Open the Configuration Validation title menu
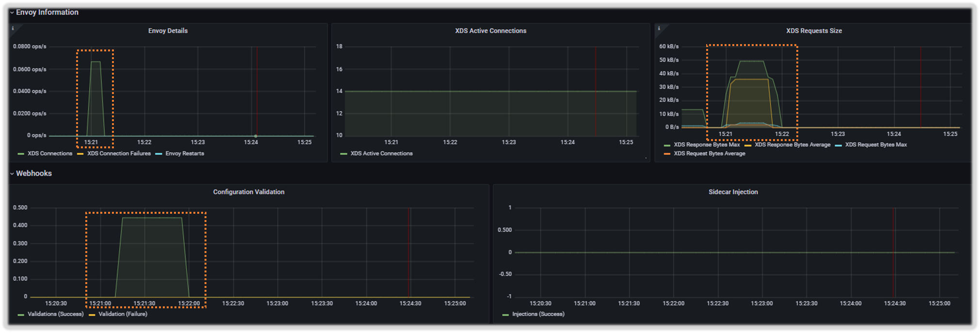Viewport: 980px width, 333px height. 249,192
